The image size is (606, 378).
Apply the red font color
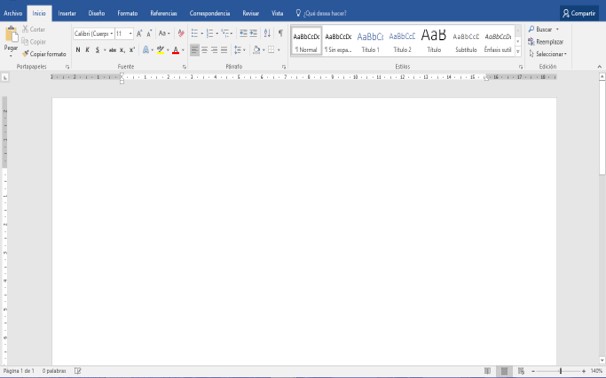176,50
